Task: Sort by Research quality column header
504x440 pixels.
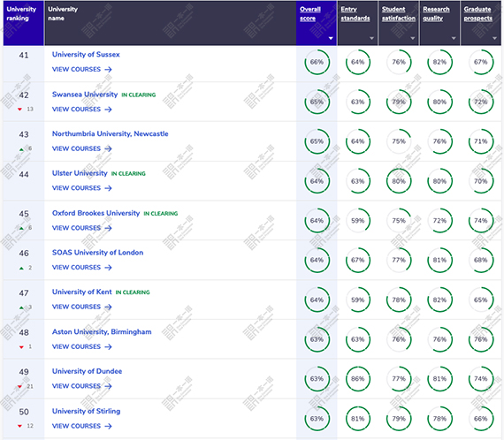Action: tap(436, 14)
